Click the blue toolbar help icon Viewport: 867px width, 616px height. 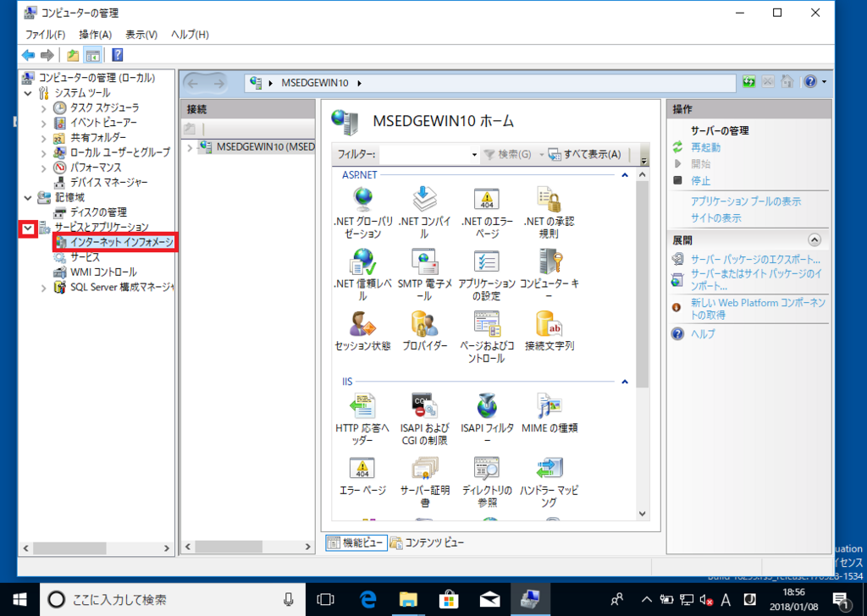tap(117, 55)
